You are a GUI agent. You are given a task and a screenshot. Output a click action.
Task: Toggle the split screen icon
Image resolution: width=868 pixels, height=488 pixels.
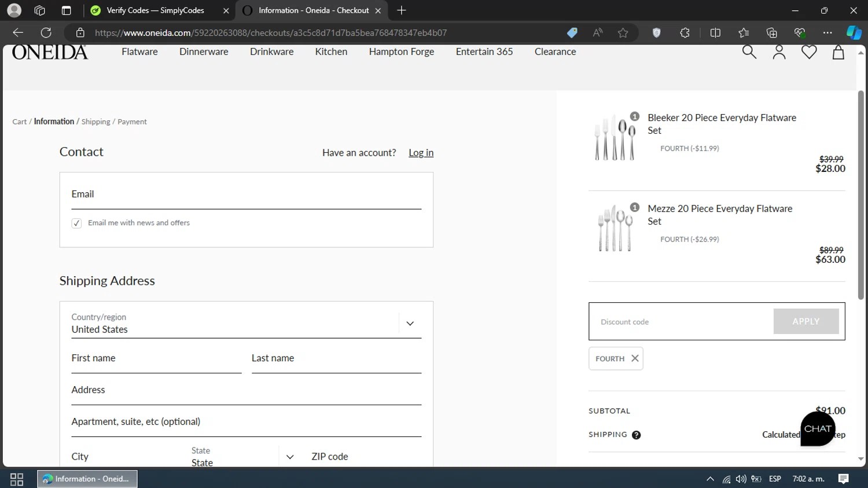(x=715, y=33)
